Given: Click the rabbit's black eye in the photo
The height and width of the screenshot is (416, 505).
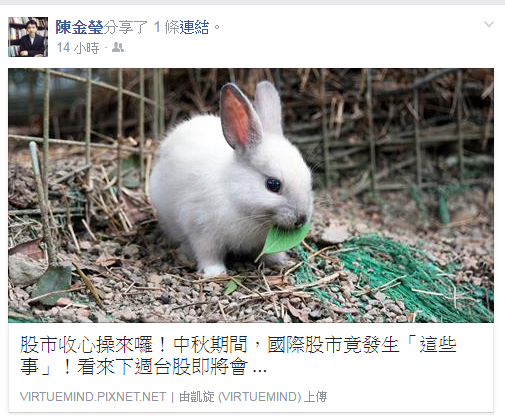Looking at the screenshot, I should (x=273, y=185).
